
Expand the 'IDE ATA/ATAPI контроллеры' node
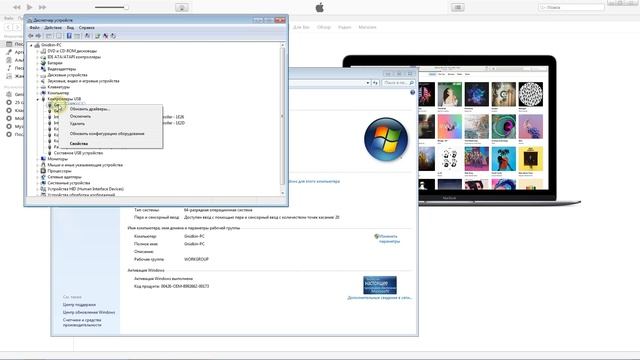click(x=38, y=57)
